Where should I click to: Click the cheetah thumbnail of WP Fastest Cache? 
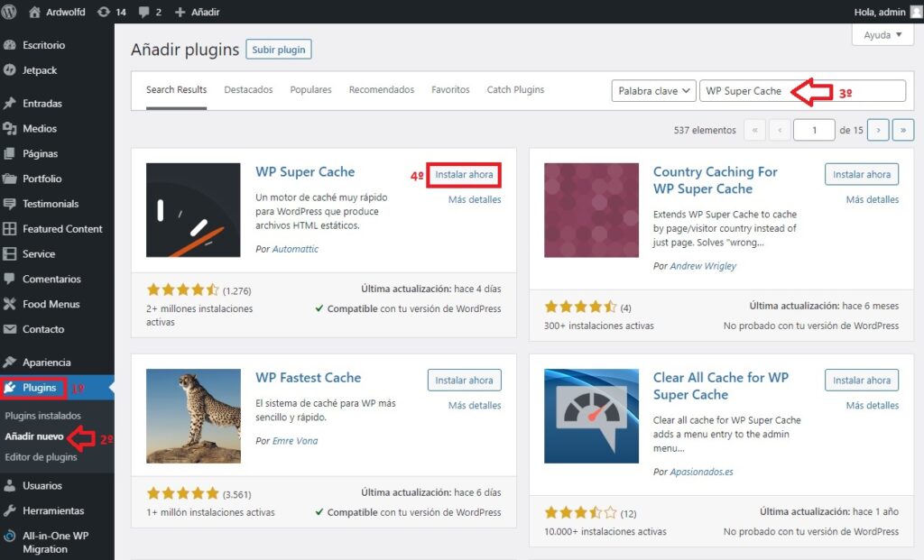pos(193,416)
